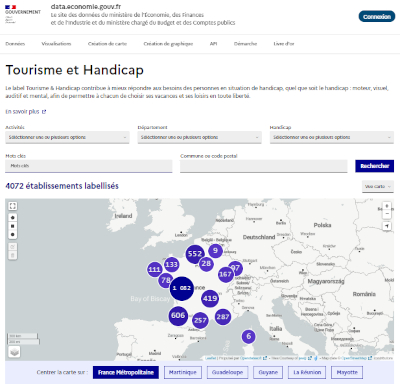Toggle fullscreen map view
Image resolution: width=400 pixels, height=386 pixels.
(x=13, y=206)
